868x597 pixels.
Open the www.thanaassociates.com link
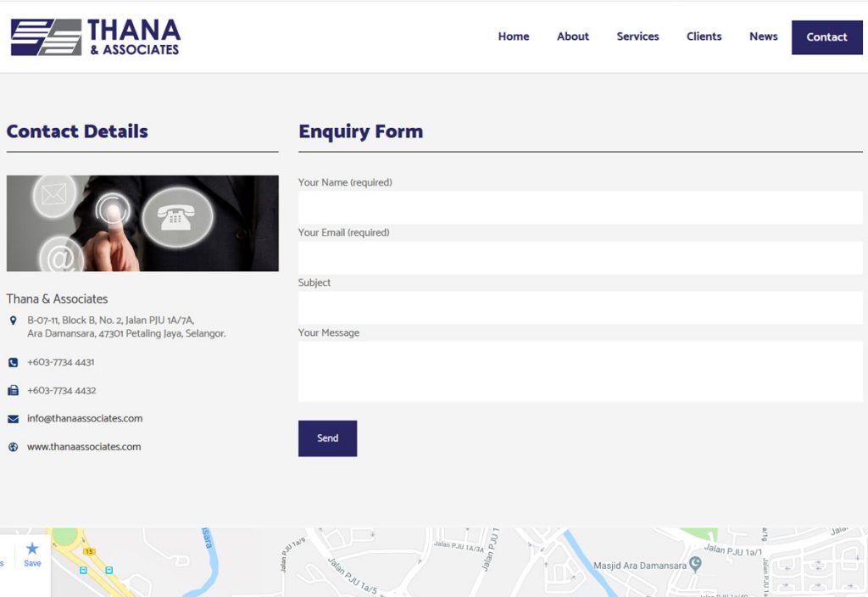pyautogui.click(x=84, y=447)
